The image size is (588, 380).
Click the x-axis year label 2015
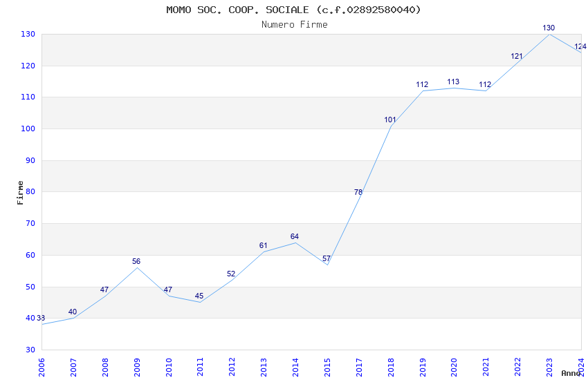pyautogui.click(x=327, y=367)
